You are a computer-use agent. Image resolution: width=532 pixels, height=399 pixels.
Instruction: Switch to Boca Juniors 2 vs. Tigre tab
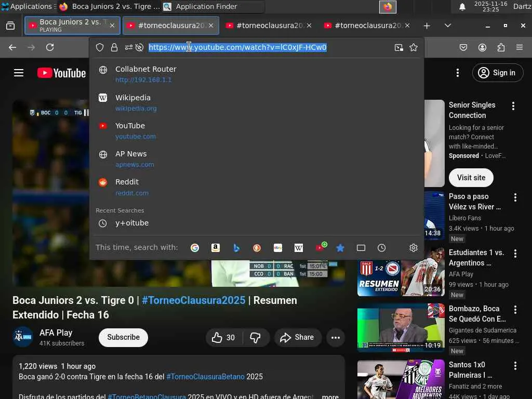[x=72, y=25]
